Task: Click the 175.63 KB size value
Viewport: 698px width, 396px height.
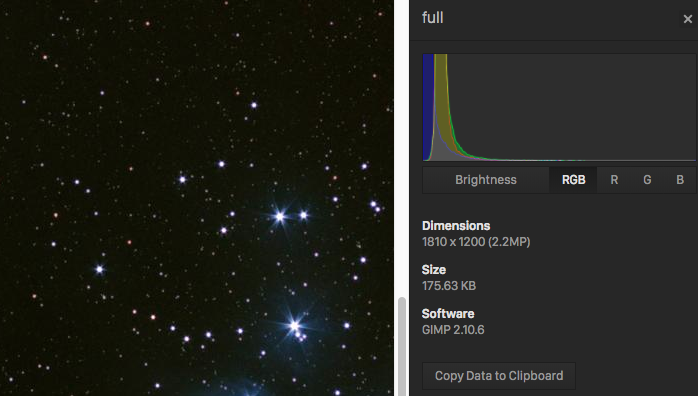Action: [x=449, y=286]
